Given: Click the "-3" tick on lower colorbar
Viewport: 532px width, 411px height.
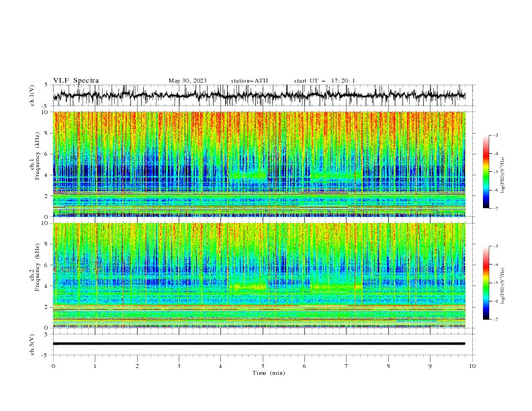Looking at the screenshot, I should tap(496, 246).
